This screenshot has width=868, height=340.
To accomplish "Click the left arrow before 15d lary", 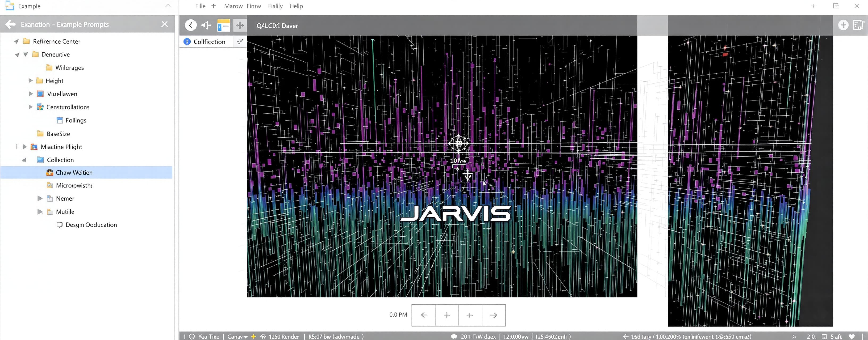I will (x=625, y=337).
